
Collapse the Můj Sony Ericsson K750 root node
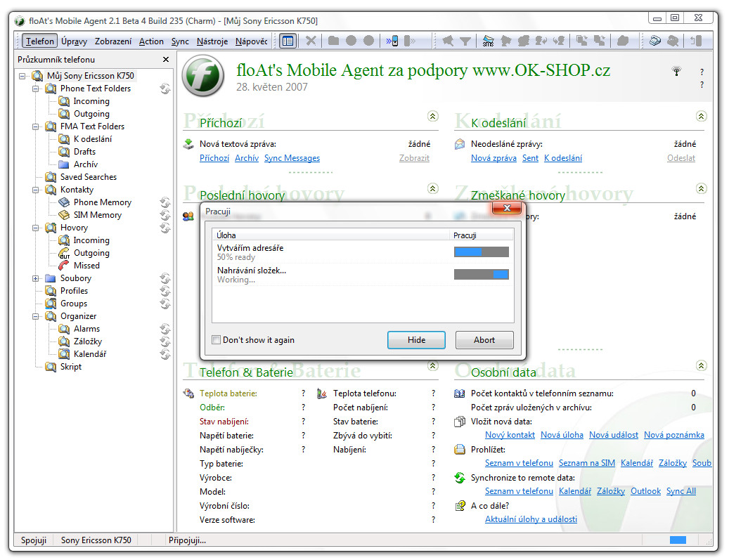click(22, 76)
